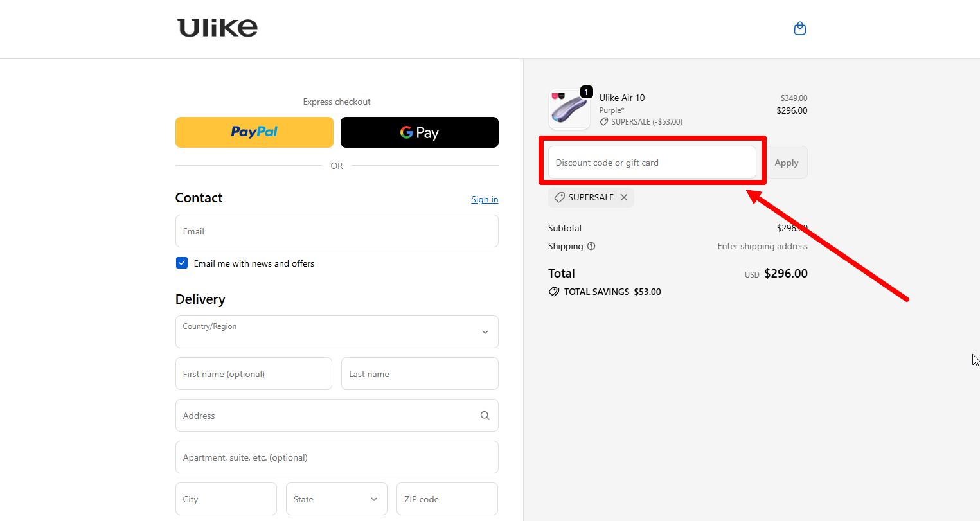
Task: Expand the State selector
Action: (x=337, y=499)
